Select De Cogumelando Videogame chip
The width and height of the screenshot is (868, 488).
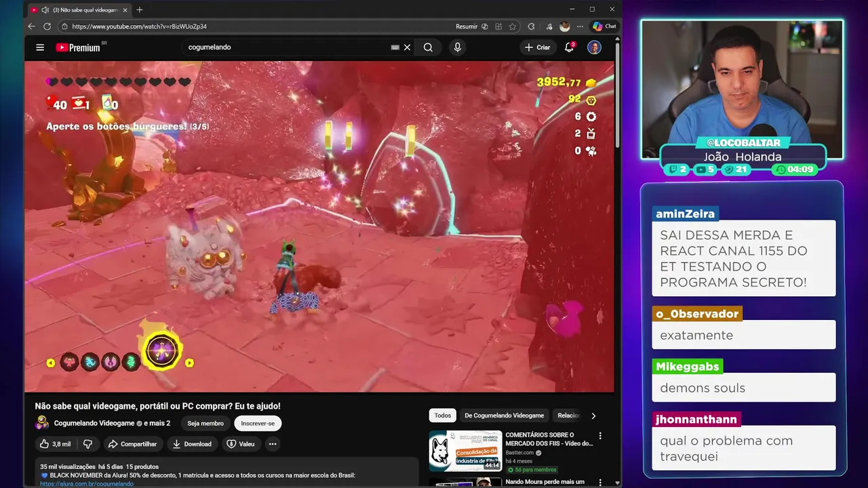[504, 415]
